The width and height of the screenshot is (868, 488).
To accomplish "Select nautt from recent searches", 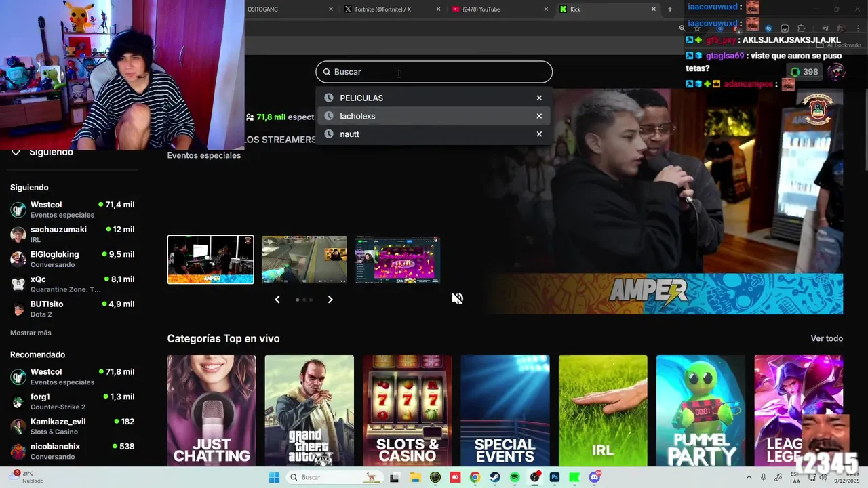I will coord(434,134).
